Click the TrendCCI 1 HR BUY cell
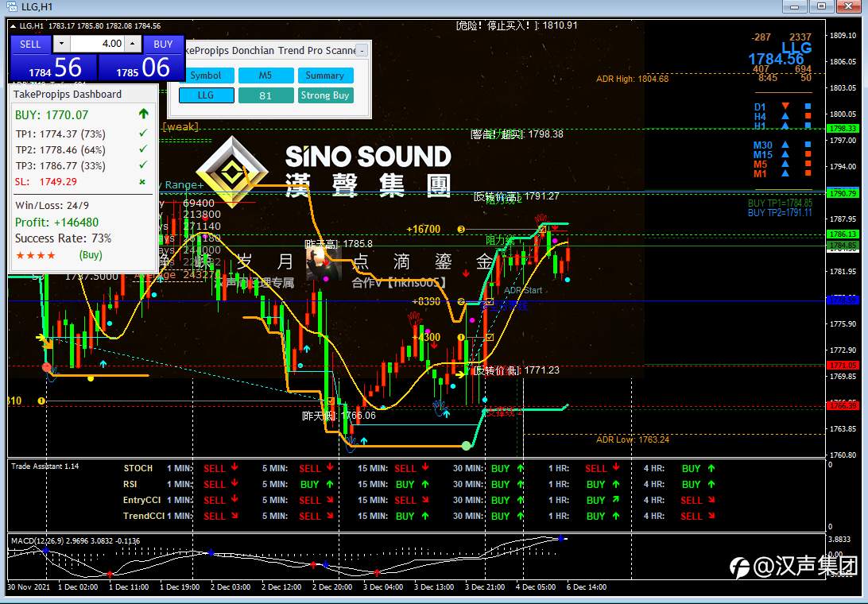Screen dimensions: 868x604 603,516
